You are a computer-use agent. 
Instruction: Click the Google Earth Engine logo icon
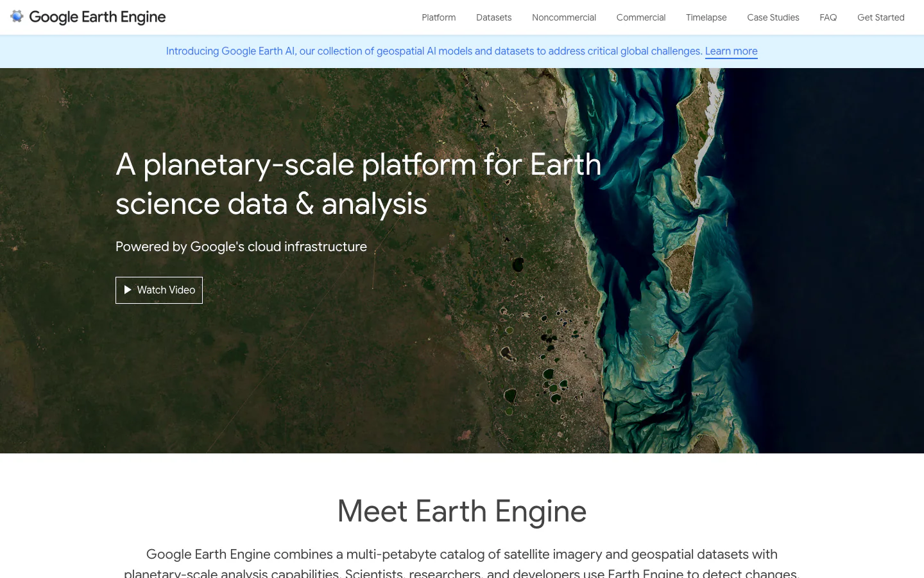[17, 17]
